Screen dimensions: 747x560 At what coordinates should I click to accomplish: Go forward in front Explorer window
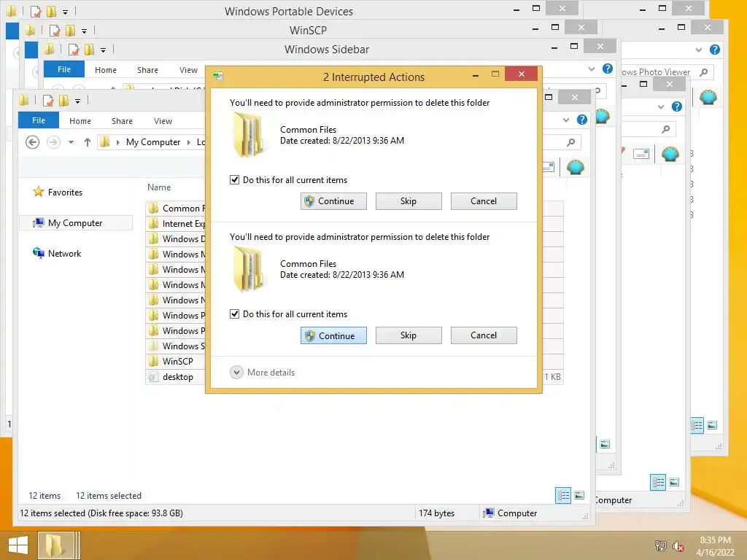click(53, 142)
